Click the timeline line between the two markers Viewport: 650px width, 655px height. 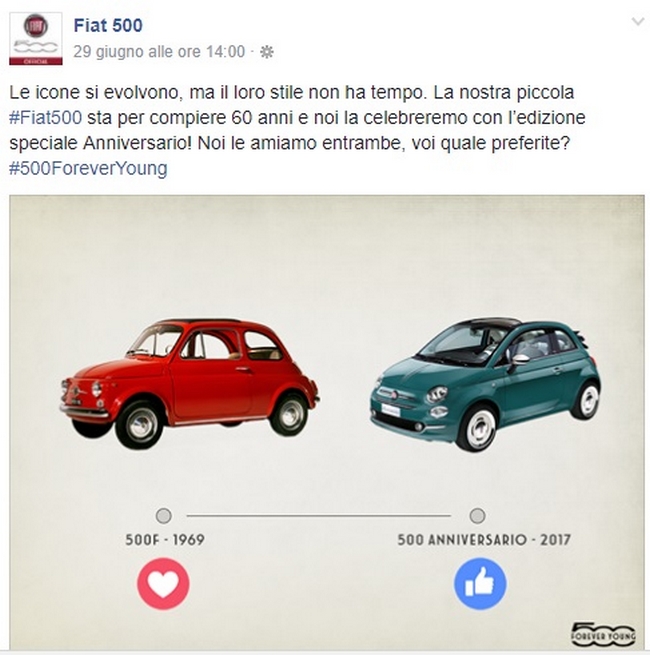[319, 516]
